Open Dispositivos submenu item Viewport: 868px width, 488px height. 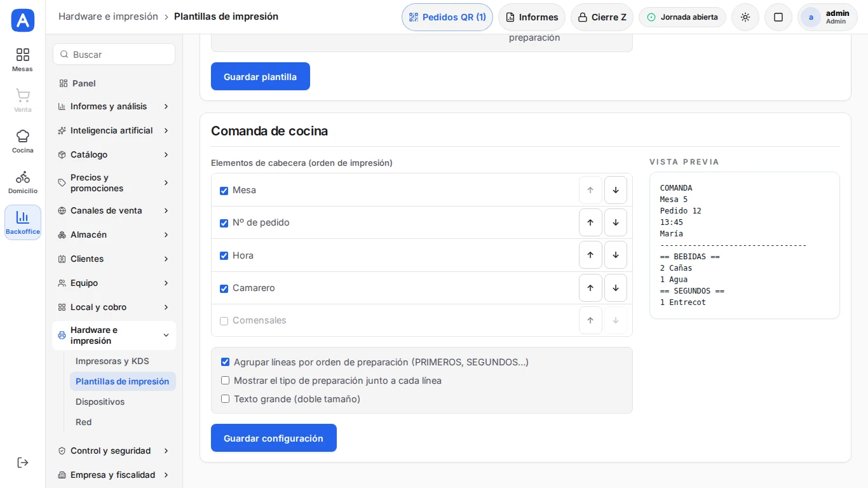(123, 402)
